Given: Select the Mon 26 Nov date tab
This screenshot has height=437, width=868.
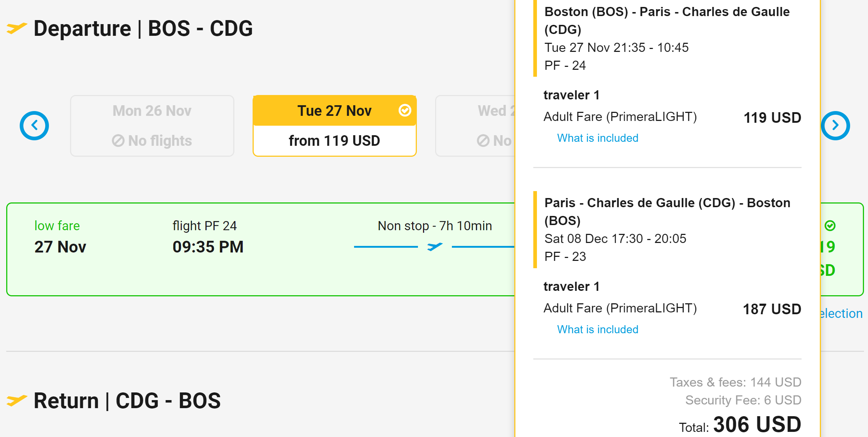Looking at the screenshot, I should tap(152, 126).
